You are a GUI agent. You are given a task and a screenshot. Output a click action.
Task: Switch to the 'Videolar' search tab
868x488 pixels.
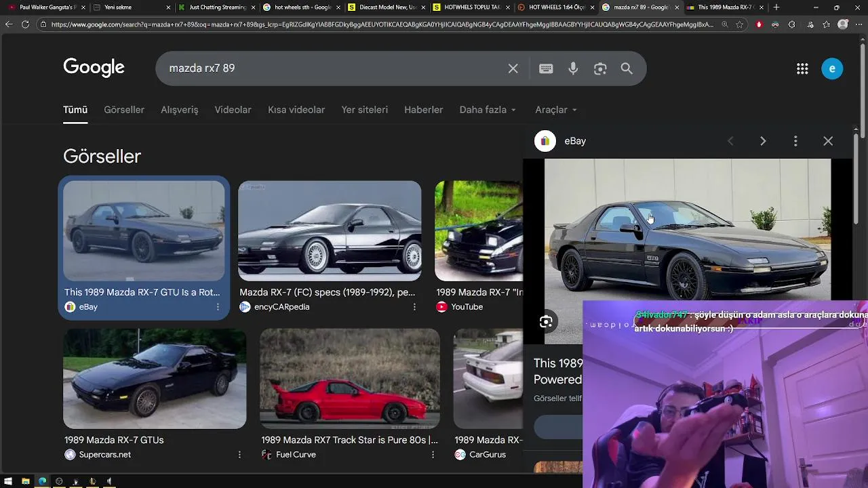[233, 110]
